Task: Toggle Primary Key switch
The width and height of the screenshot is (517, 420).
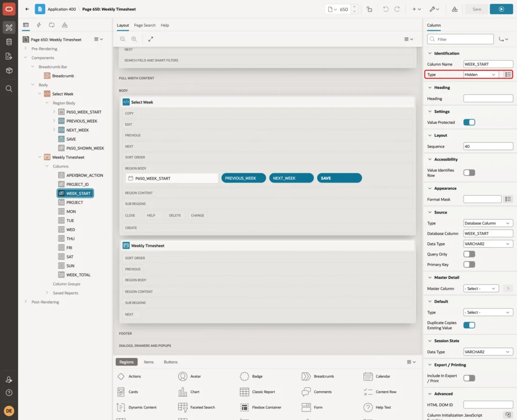Action: coord(469,265)
